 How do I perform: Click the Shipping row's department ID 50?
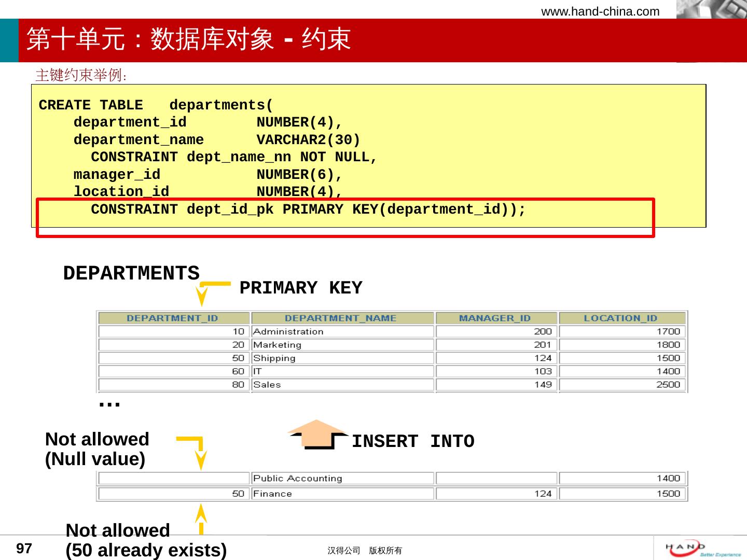point(174,358)
